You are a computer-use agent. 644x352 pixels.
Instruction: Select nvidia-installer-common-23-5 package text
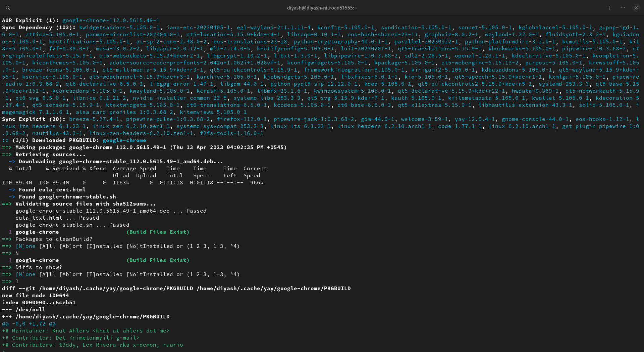[x=180, y=98]
